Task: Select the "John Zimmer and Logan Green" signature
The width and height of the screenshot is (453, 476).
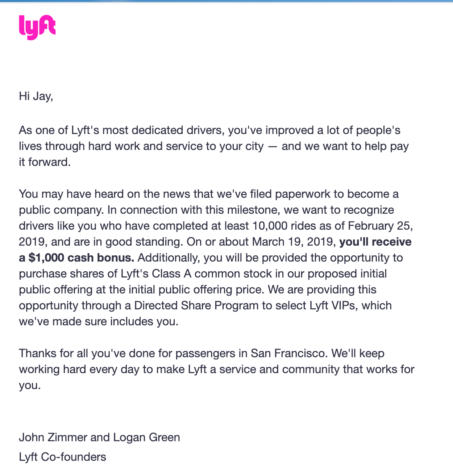Action: pyautogui.click(x=99, y=437)
